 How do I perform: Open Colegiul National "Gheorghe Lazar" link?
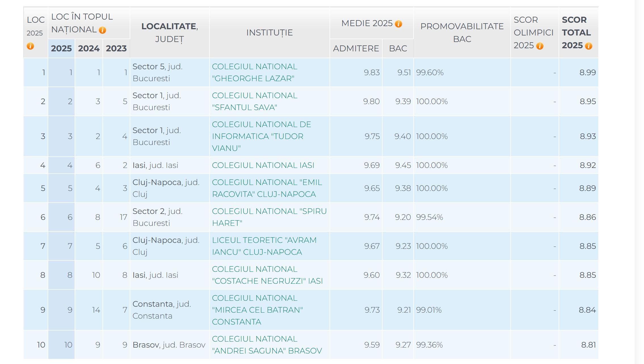point(254,72)
